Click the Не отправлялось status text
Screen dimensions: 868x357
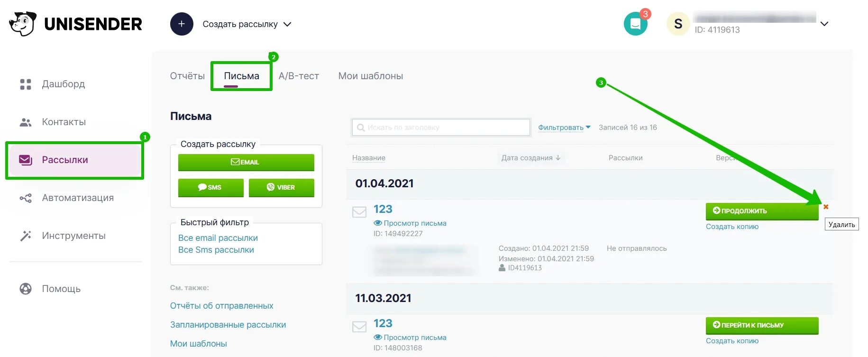click(x=637, y=248)
